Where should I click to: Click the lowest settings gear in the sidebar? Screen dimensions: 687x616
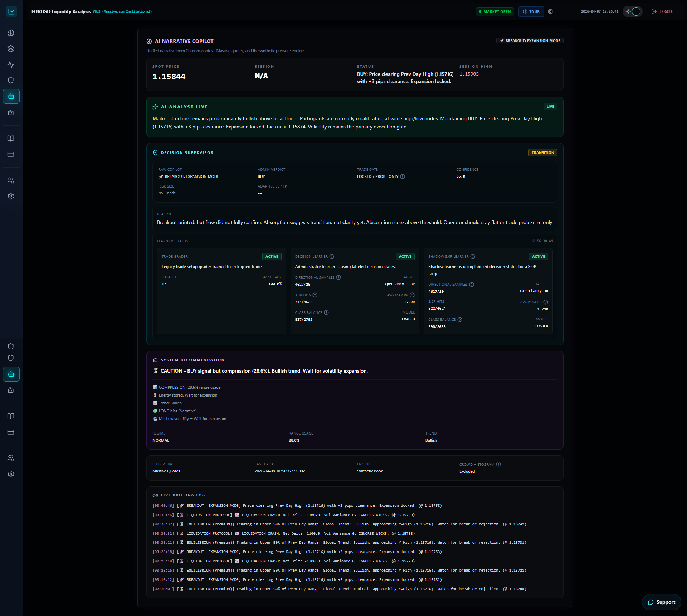tap(11, 474)
